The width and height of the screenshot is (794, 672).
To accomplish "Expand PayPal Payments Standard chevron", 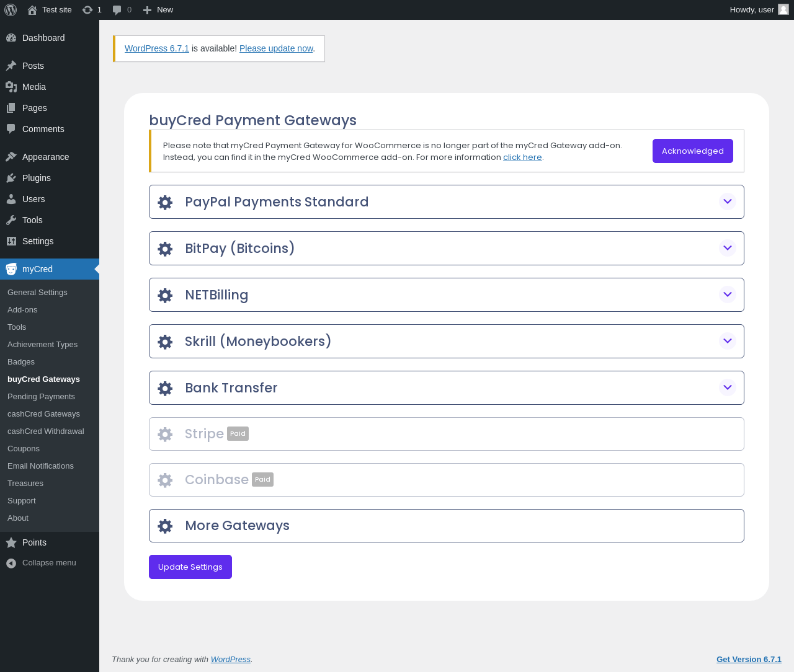I will (x=728, y=201).
